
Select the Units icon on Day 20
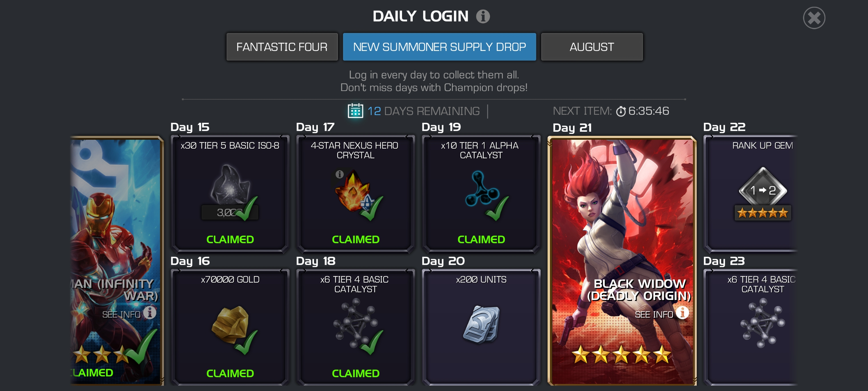[x=481, y=324]
